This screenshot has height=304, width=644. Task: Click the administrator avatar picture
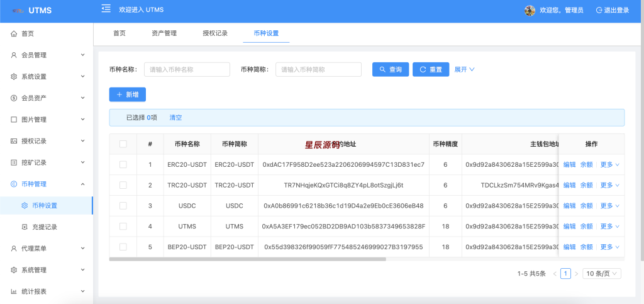pyautogui.click(x=530, y=10)
